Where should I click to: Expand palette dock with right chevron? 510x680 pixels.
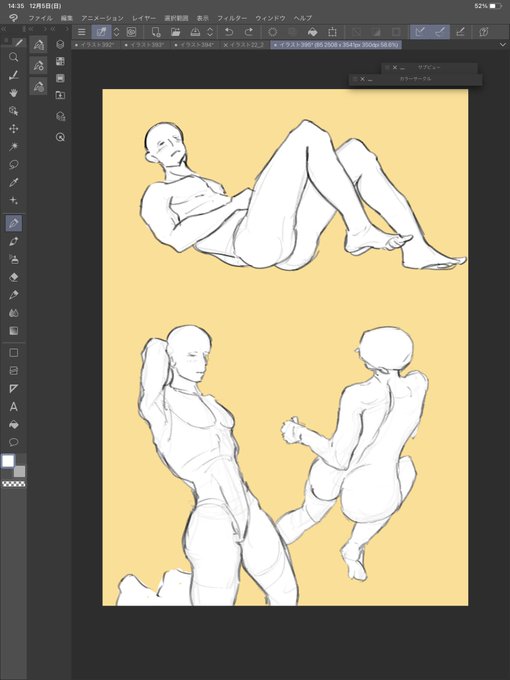pyautogui.click(x=67, y=29)
